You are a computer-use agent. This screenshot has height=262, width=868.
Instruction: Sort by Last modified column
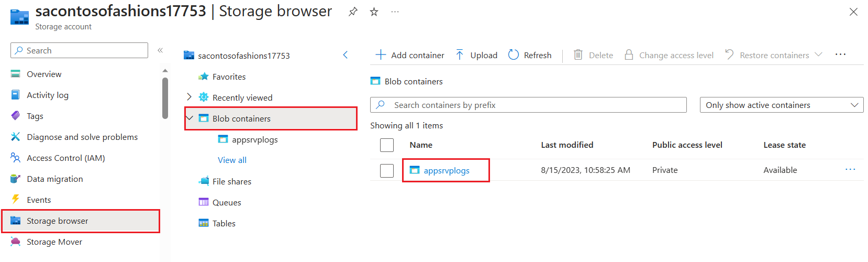567,145
